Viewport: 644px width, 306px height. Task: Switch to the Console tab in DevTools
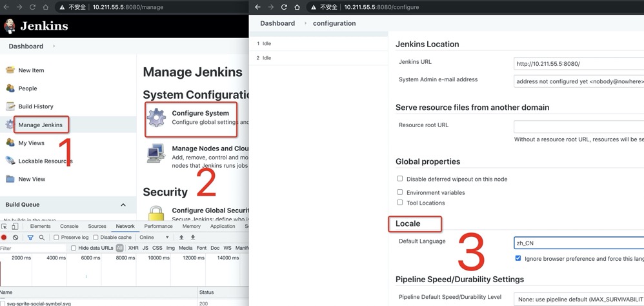[69, 227]
